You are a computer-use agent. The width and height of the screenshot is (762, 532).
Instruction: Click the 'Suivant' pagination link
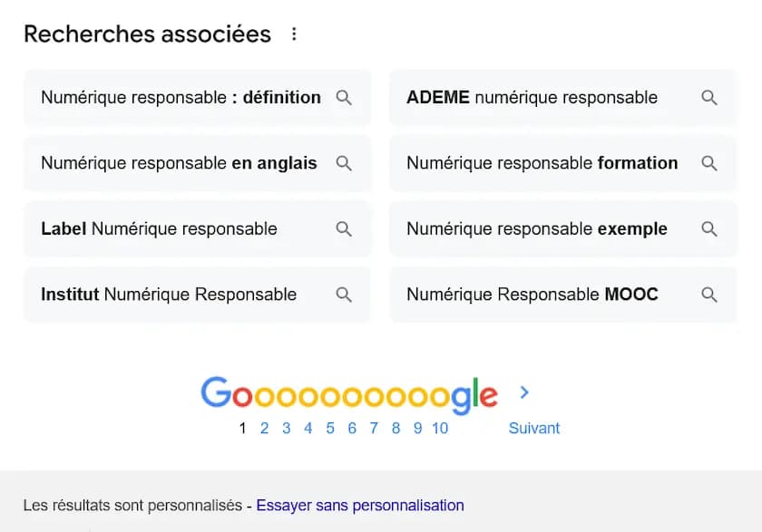[534, 428]
